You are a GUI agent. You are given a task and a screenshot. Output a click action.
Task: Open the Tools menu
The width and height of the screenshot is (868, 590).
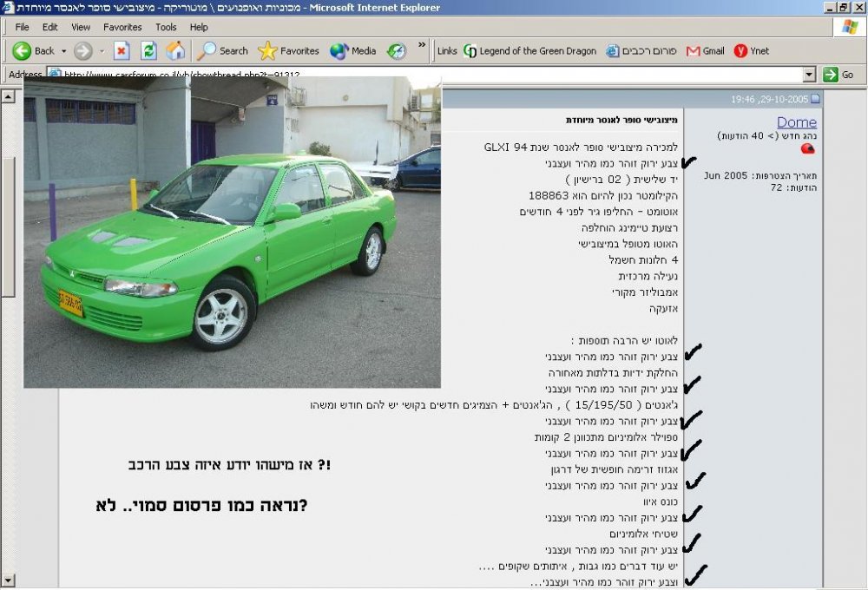(x=166, y=27)
